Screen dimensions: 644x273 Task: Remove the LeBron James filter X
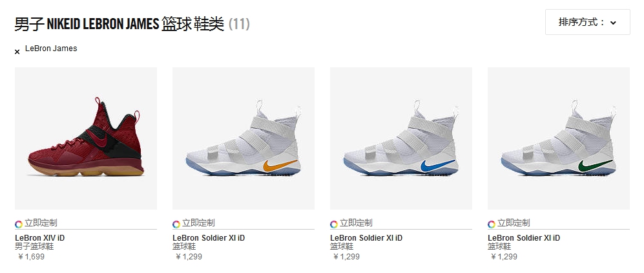(17, 52)
